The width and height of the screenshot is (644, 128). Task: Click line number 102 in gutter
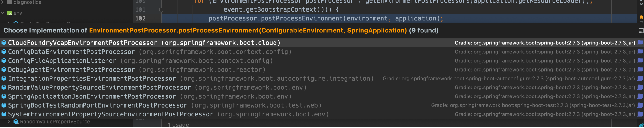tap(140, 19)
